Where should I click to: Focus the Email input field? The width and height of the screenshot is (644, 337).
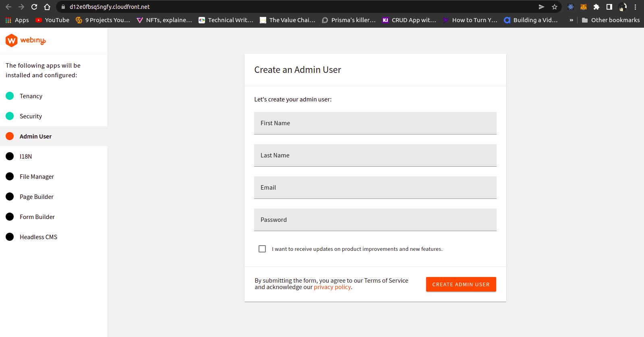click(x=375, y=188)
